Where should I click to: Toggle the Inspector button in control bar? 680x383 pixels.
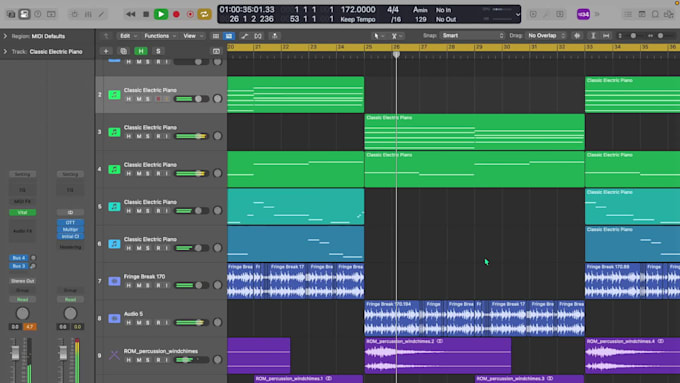coord(24,14)
